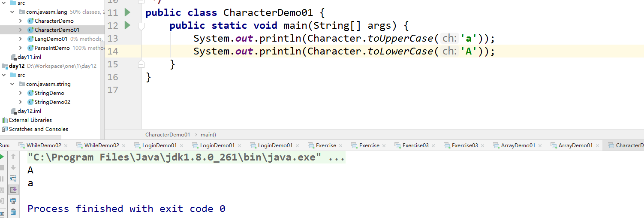Viewport: 644px width, 218px height.
Task: Select CharacterDemo01 in the project tree
Action: [x=57, y=30]
